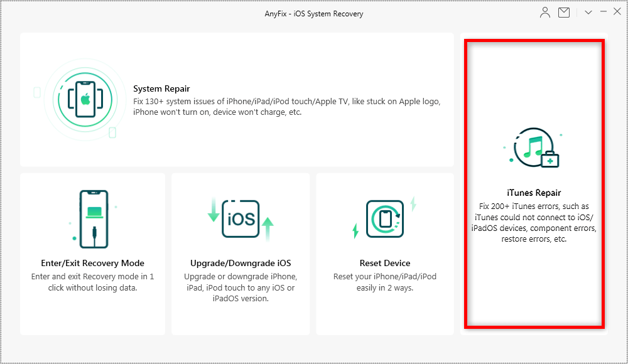Click 'Fix 200+ iTunes errors' description
This screenshot has width=628, height=364.
click(x=534, y=223)
